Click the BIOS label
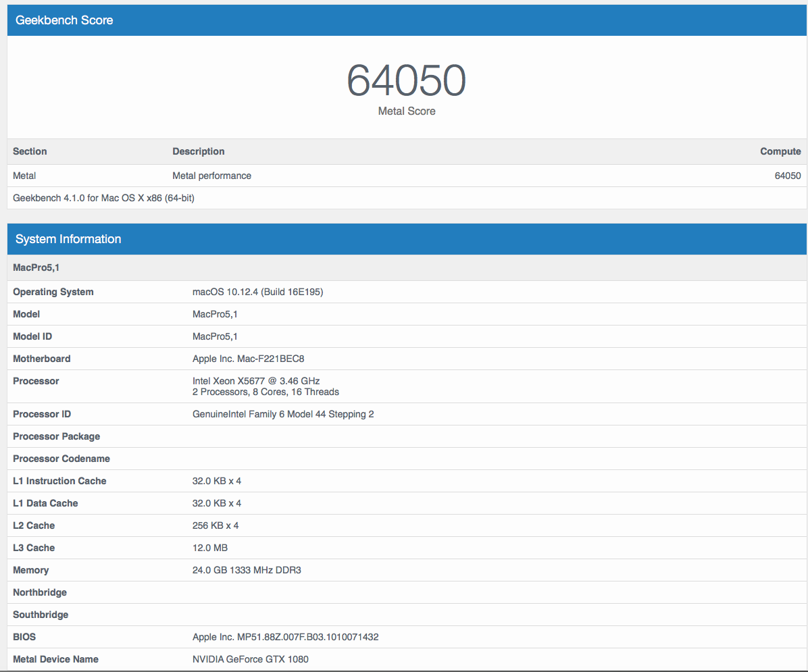This screenshot has width=808, height=672. pyautogui.click(x=24, y=637)
